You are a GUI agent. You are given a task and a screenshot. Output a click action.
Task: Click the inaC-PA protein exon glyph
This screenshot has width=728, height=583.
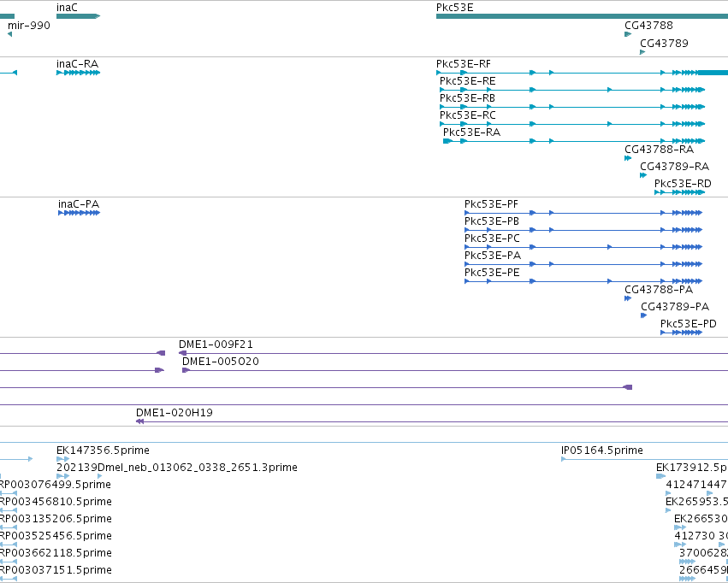point(79,213)
